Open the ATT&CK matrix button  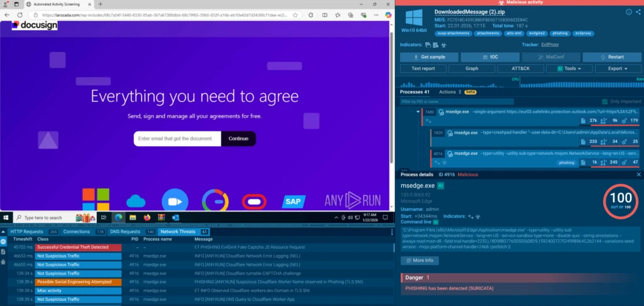520,69
